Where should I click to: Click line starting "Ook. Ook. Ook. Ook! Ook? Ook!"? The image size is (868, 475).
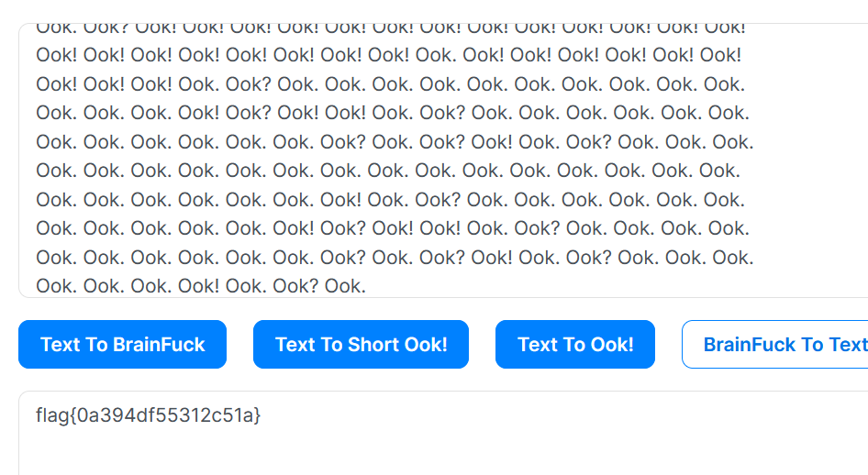392,114
